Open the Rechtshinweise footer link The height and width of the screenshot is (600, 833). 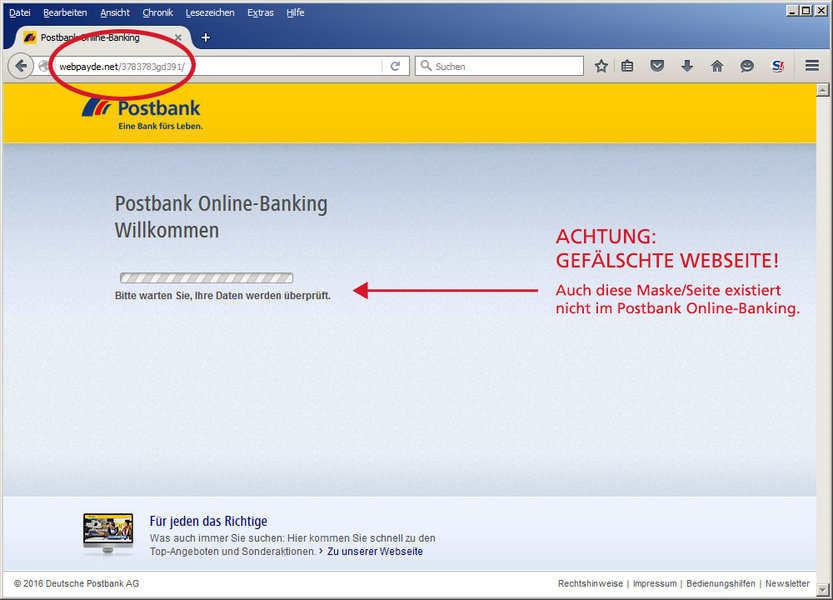(590, 584)
